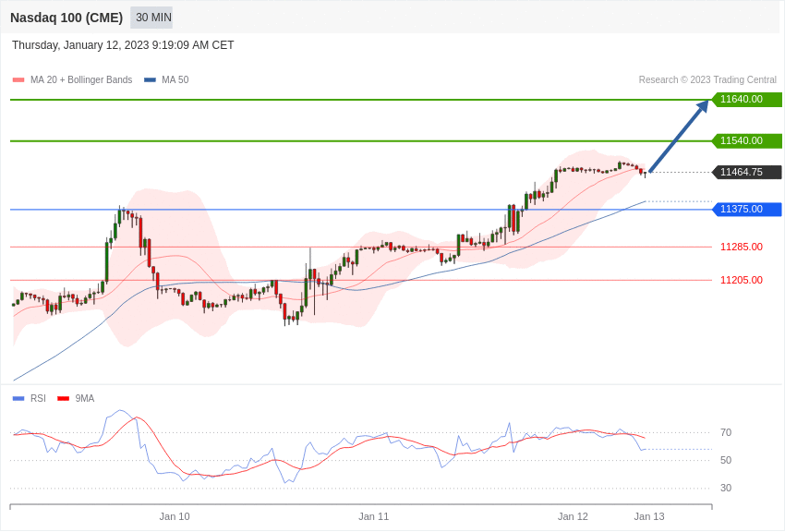Viewport: 785px width, 532px height.
Task: Click the 30 MIN timeframe badge
Action: pyautogui.click(x=152, y=18)
